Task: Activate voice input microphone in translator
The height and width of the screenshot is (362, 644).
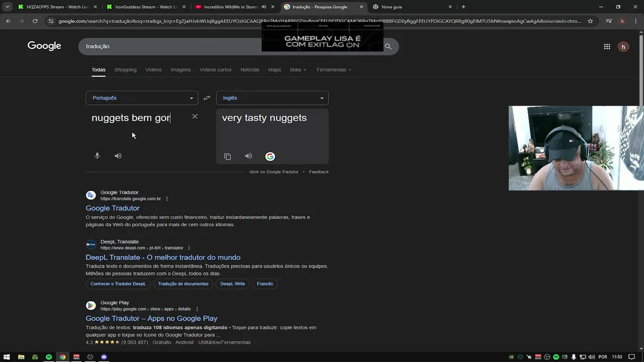Action: point(97,156)
